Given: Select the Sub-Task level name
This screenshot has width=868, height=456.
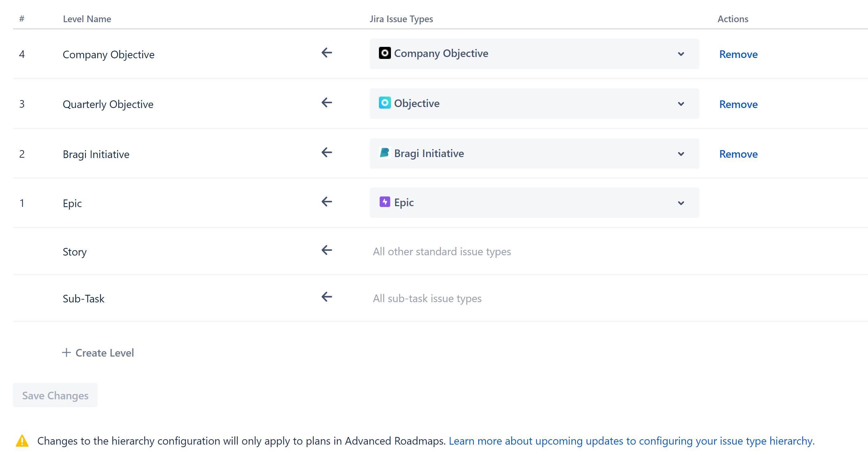Looking at the screenshot, I should pos(84,299).
